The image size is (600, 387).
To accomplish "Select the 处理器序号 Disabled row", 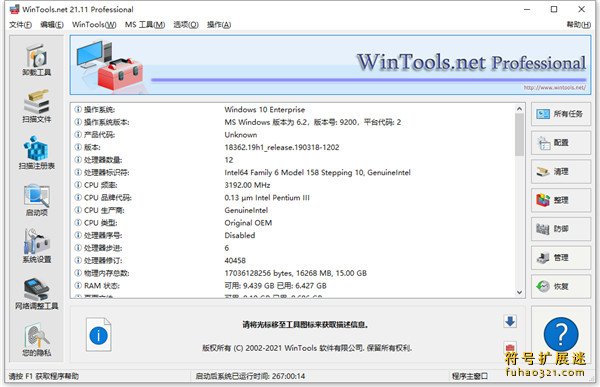I will (x=293, y=235).
